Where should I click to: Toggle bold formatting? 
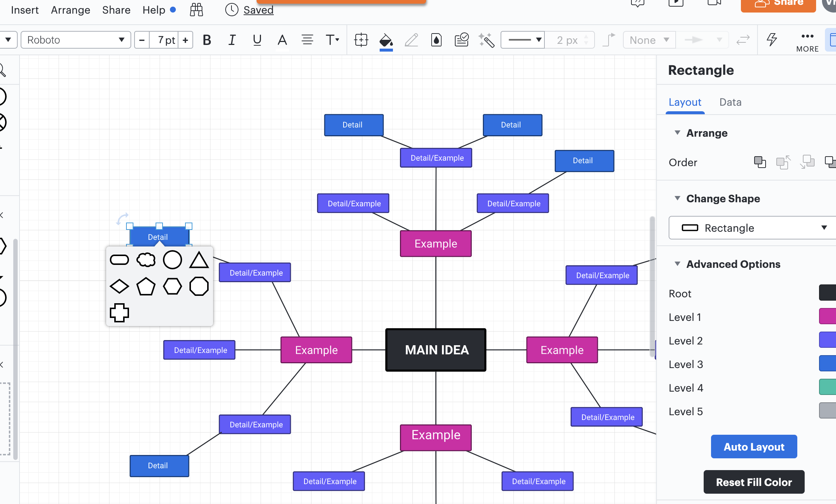(x=207, y=40)
